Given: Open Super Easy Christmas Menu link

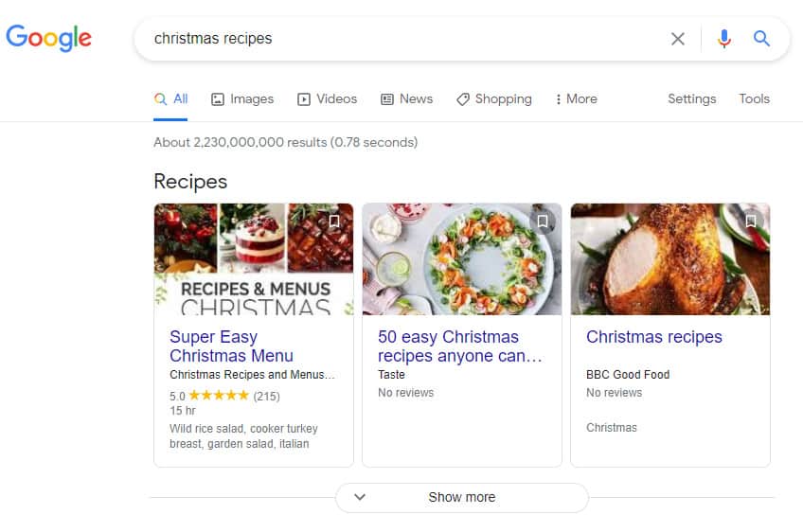Looking at the screenshot, I should [x=231, y=346].
